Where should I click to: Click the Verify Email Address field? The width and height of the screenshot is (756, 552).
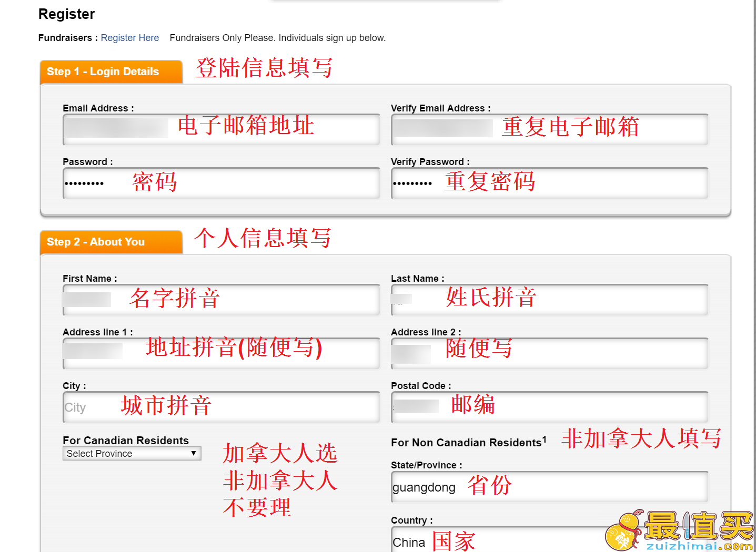(x=549, y=129)
